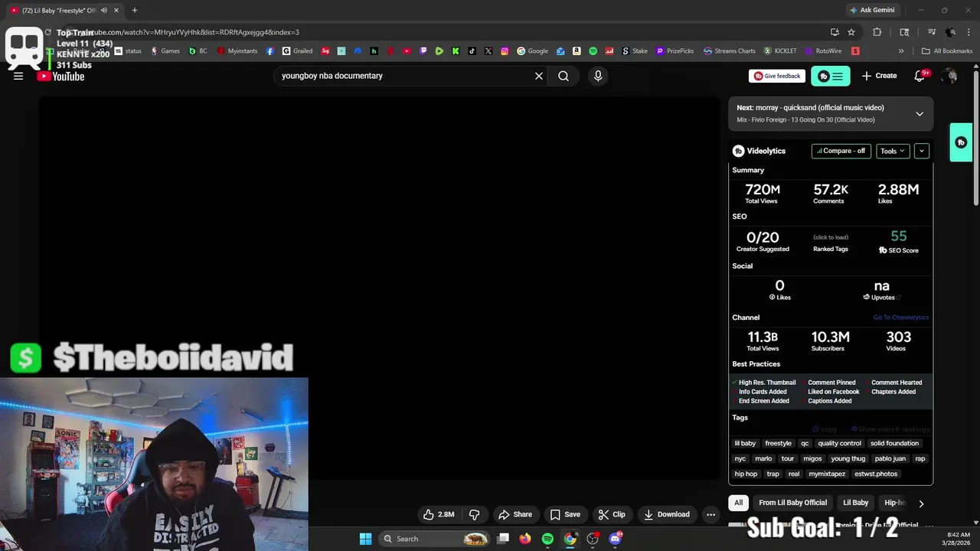
Task: Click the 'quality control' tag
Action: (839, 443)
